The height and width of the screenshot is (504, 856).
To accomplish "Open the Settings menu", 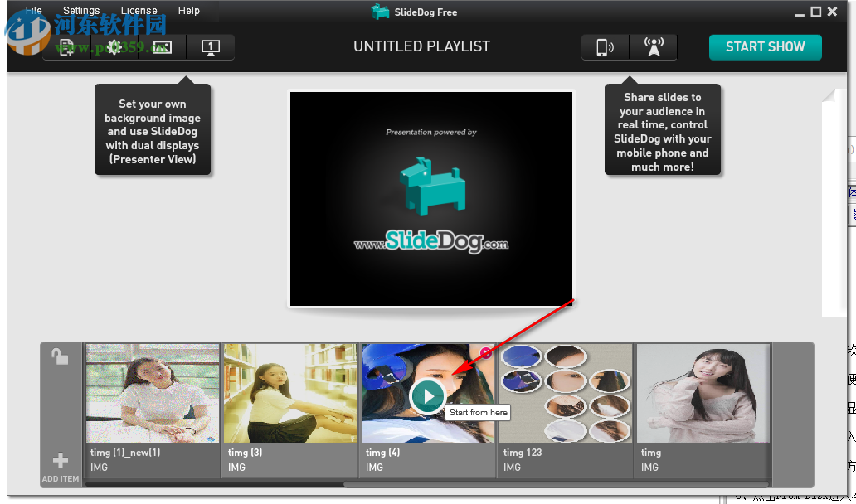I will (x=81, y=11).
